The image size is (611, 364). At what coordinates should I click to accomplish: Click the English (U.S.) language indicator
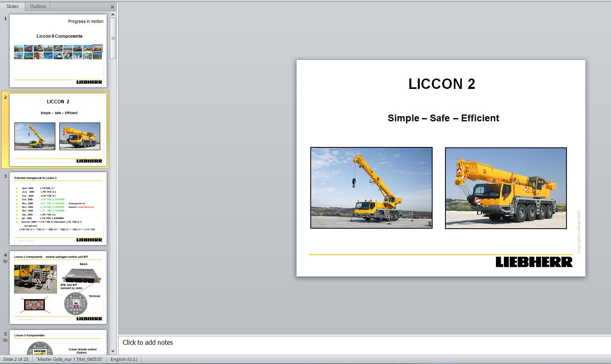pyautogui.click(x=123, y=359)
